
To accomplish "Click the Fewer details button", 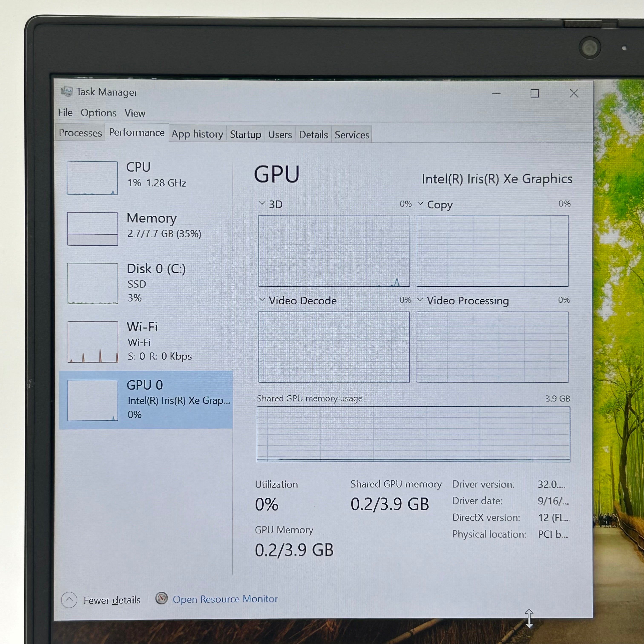I will tap(101, 600).
